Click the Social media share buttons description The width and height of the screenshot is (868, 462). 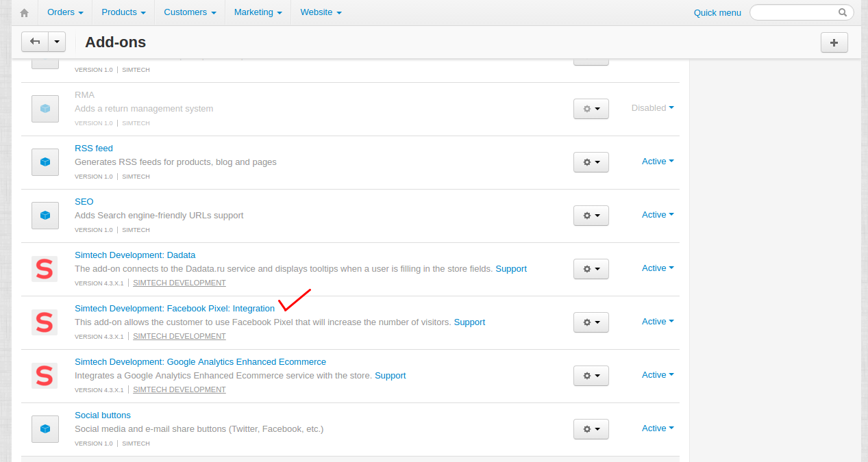click(x=199, y=429)
